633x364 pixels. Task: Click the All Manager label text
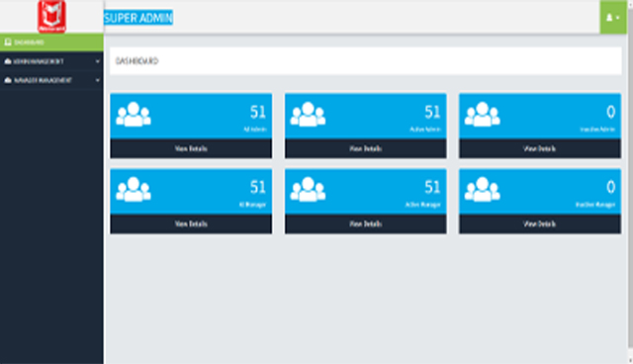(252, 205)
